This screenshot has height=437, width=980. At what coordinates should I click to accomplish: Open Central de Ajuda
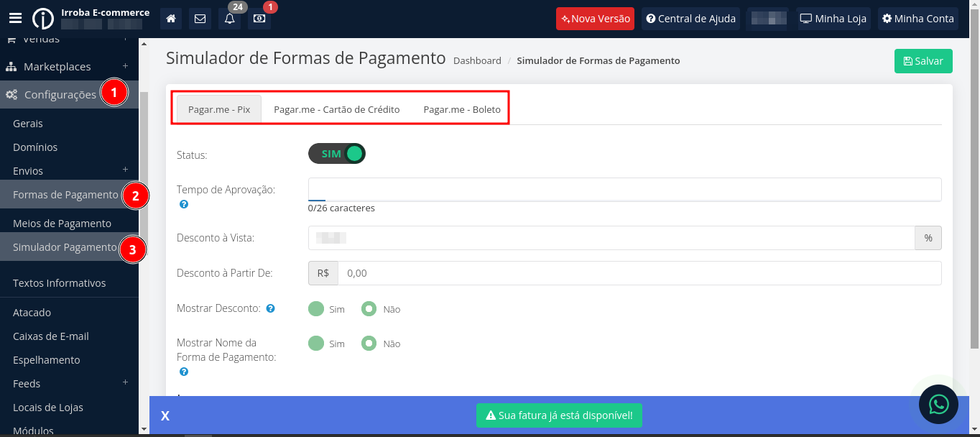tap(690, 19)
